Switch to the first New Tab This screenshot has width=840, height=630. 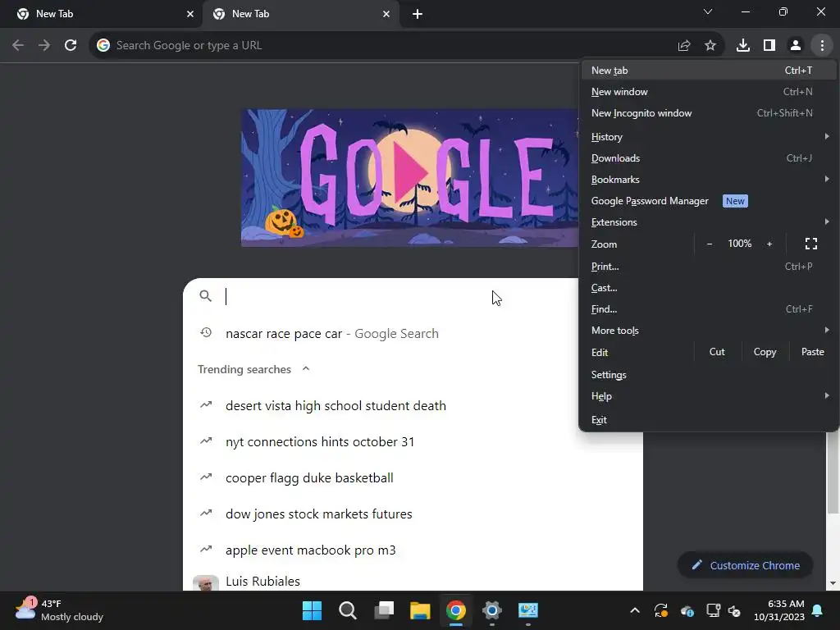tap(102, 15)
